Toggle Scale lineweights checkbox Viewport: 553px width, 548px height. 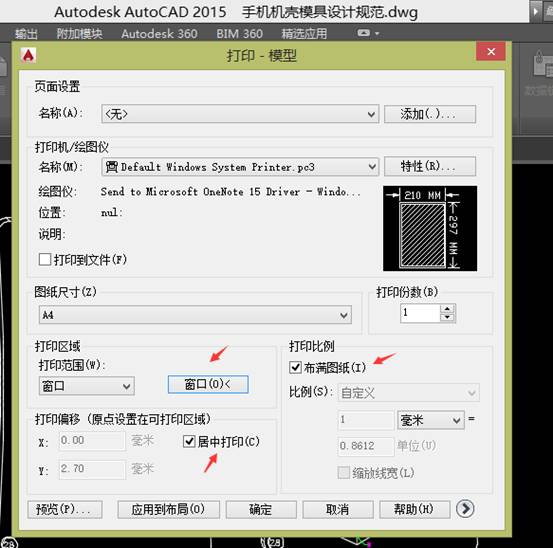click(344, 473)
